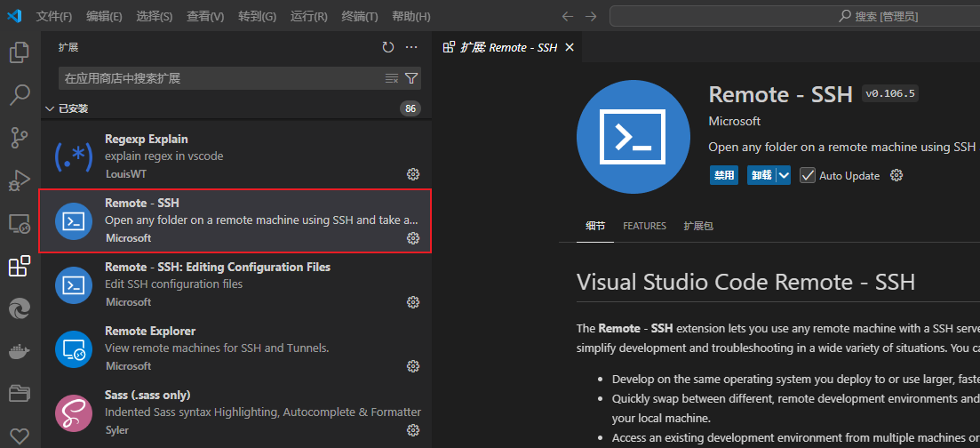Click the 86 installed count badge
This screenshot has height=448, width=980.
[410, 108]
